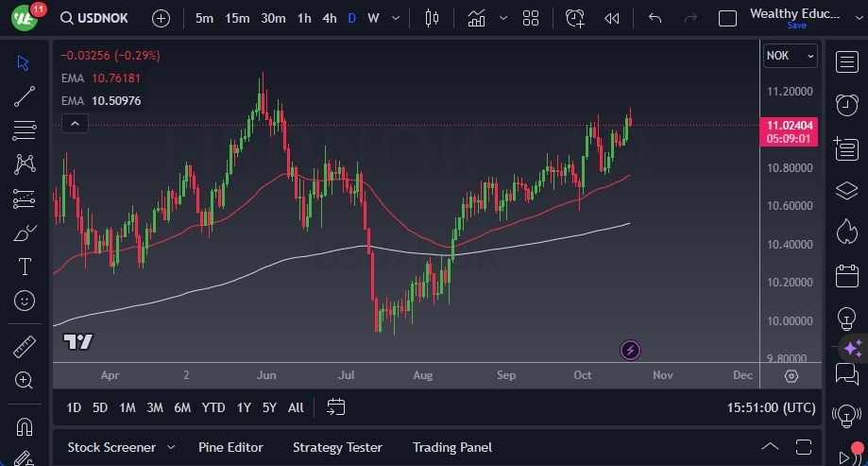Set the chart range to YTD

tap(213, 407)
